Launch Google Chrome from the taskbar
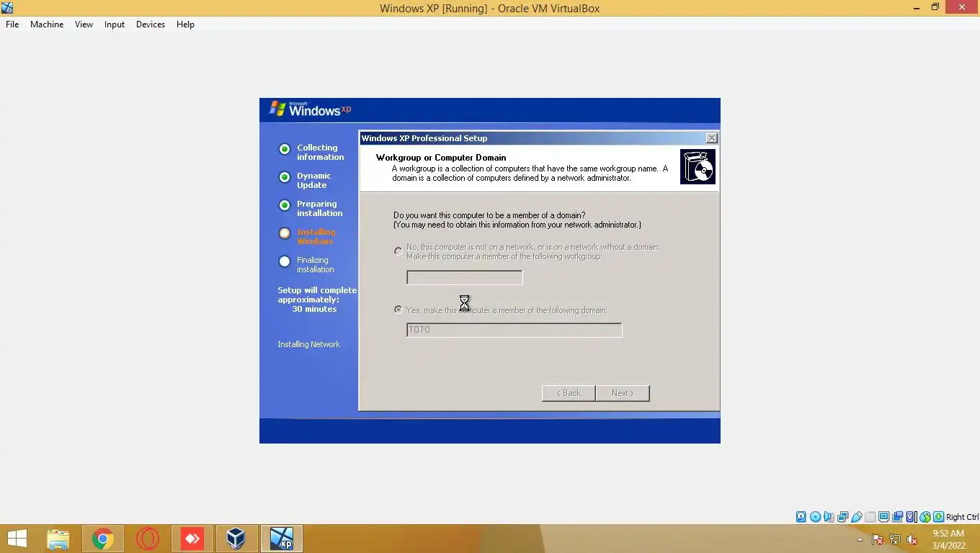 tap(103, 539)
